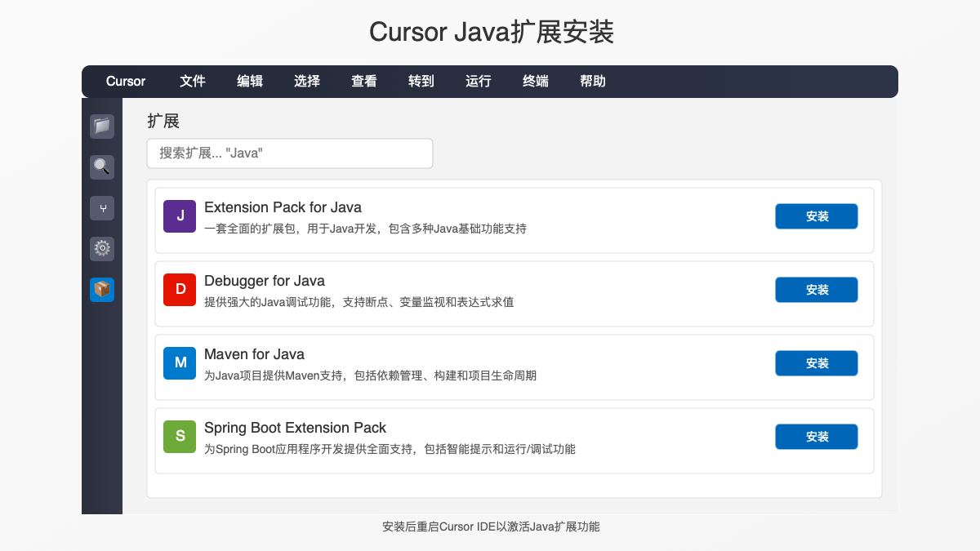Viewport: 980px width, 551px height.
Task: Select the Maven for Java title
Action: [x=254, y=354]
